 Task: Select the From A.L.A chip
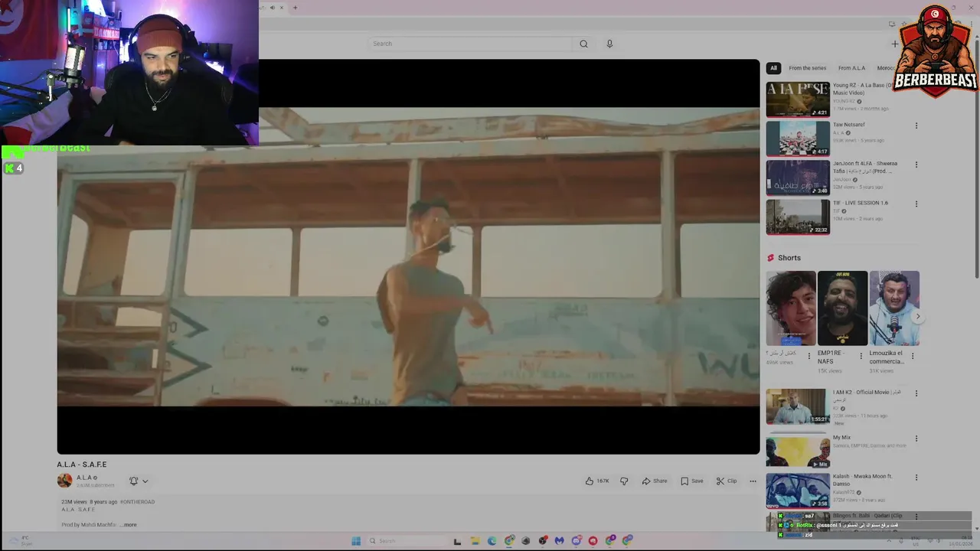point(851,68)
